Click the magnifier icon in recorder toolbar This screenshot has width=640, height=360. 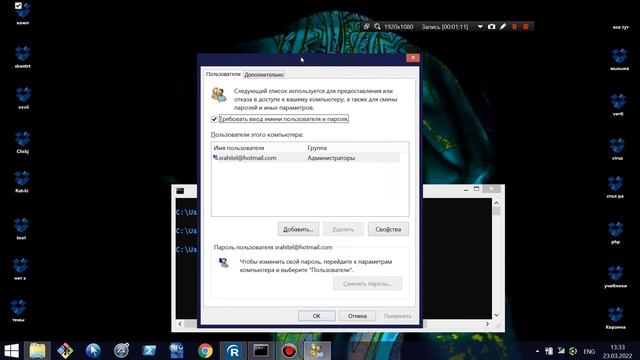point(377,27)
